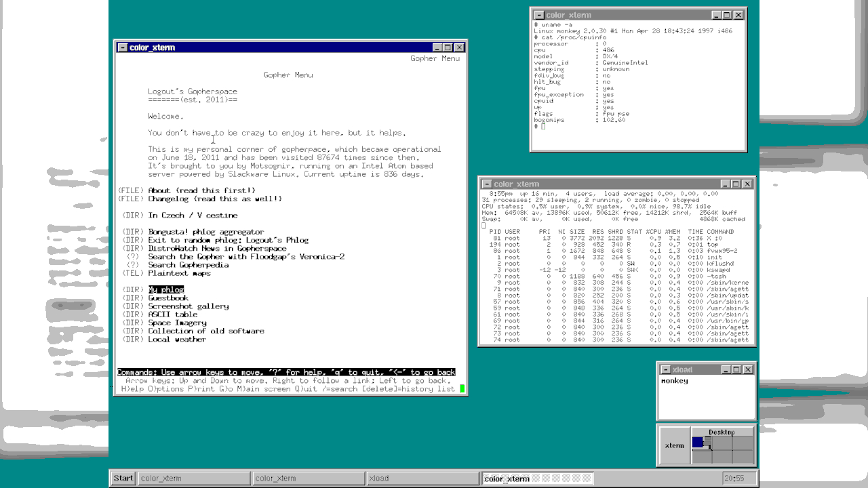
Task: Open the Start menu
Action: point(123,478)
